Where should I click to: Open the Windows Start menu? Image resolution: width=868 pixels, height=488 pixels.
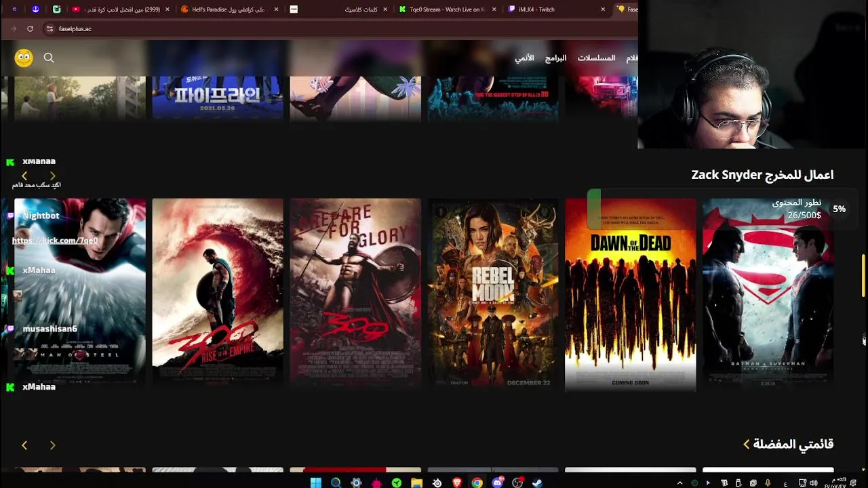click(315, 483)
